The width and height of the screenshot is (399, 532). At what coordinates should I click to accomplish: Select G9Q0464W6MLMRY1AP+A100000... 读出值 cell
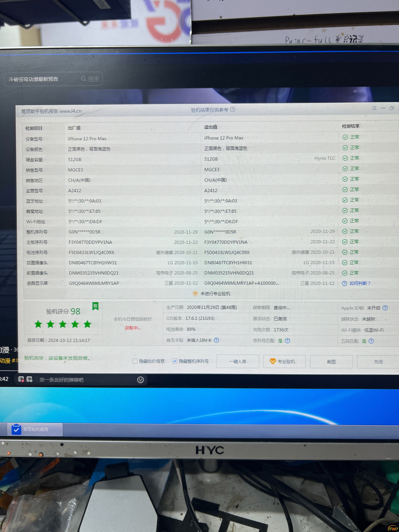(x=242, y=283)
